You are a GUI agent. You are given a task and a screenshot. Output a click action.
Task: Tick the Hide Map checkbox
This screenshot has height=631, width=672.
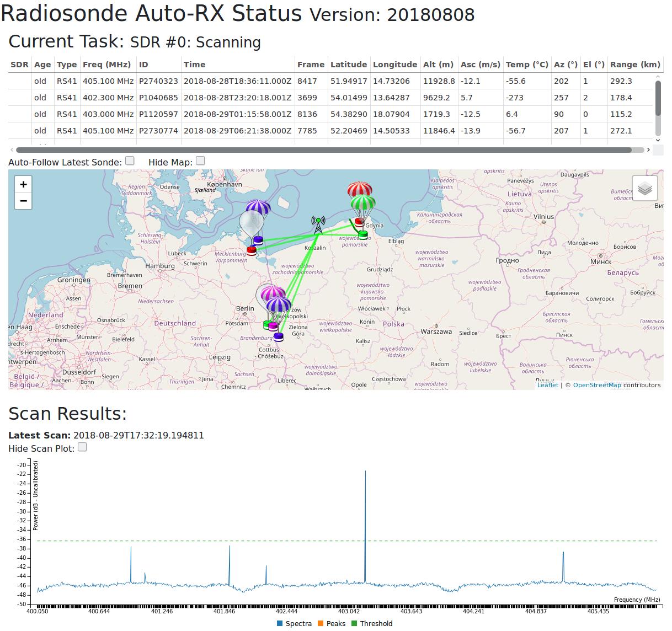[x=200, y=161]
